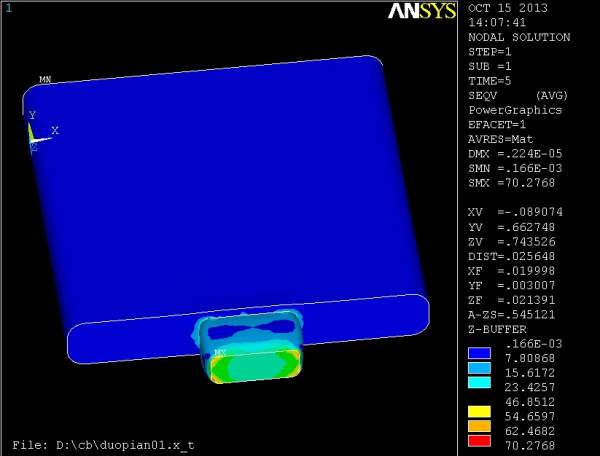Click the A-ZS=.545121 value
The image size is (600, 456).
click(x=512, y=315)
